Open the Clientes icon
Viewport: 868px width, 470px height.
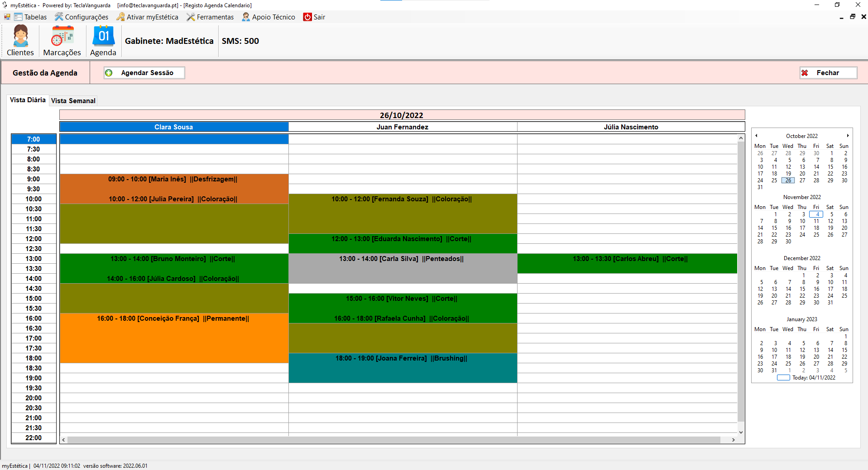pyautogui.click(x=20, y=36)
